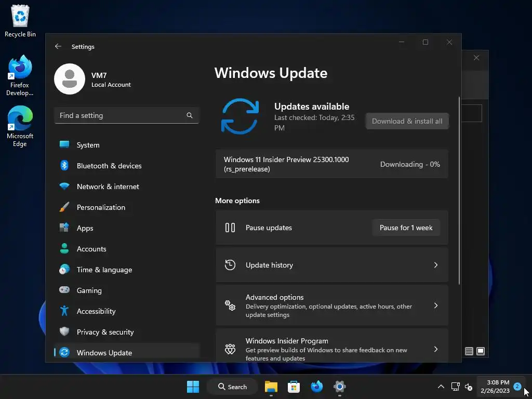Select the Windows Update sidebar icon

coord(64,353)
